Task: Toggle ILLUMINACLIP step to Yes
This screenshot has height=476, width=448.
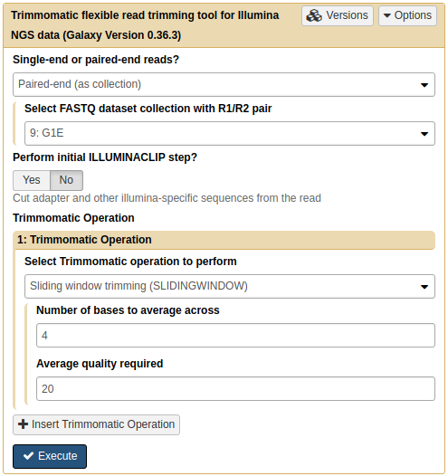Action: (x=32, y=180)
